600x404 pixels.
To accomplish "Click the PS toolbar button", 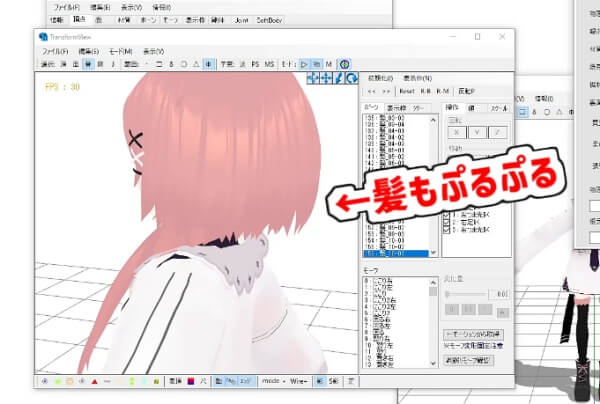I will 256,64.
